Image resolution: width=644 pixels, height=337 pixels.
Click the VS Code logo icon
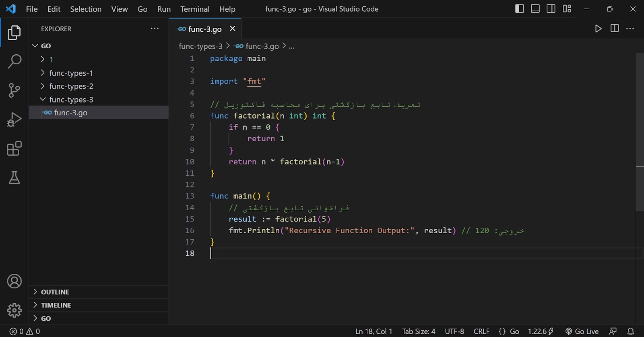click(11, 8)
